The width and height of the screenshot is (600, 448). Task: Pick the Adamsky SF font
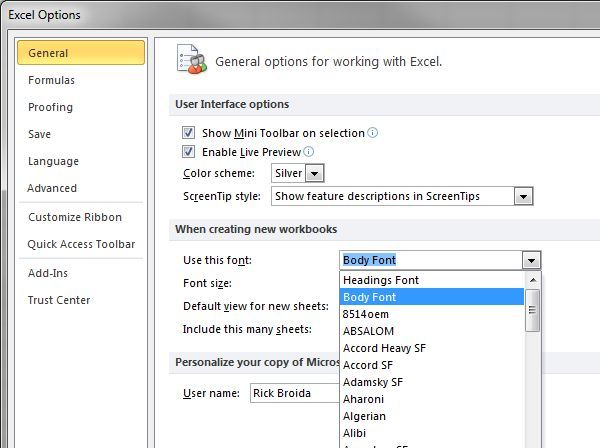(x=432, y=382)
